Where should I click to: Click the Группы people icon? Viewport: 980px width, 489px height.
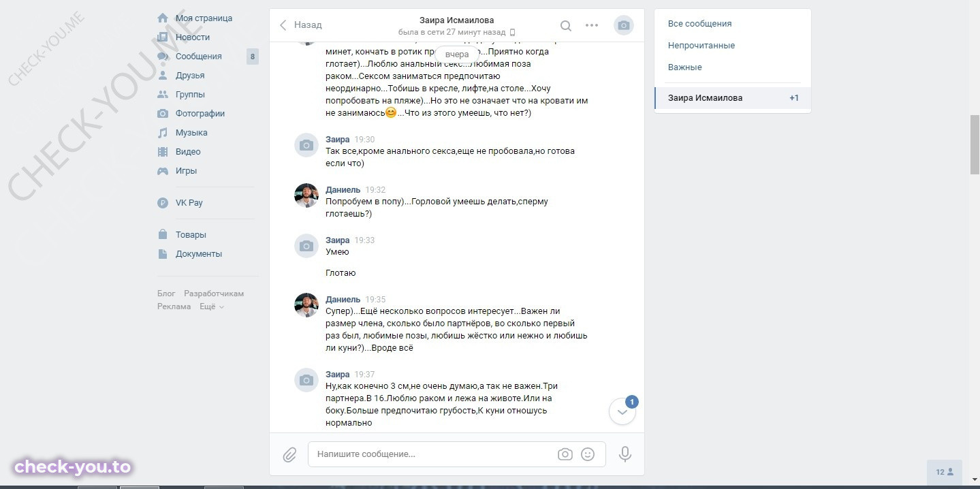coord(163,95)
